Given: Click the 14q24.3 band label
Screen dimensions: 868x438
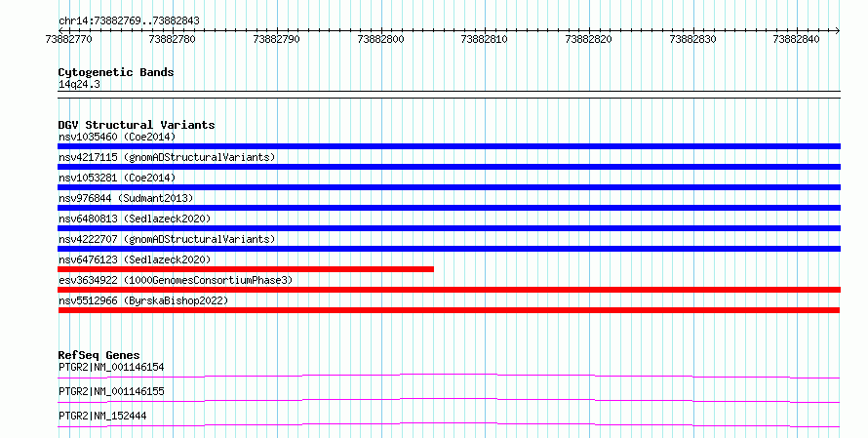Looking at the screenshot, I should pos(79,85).
